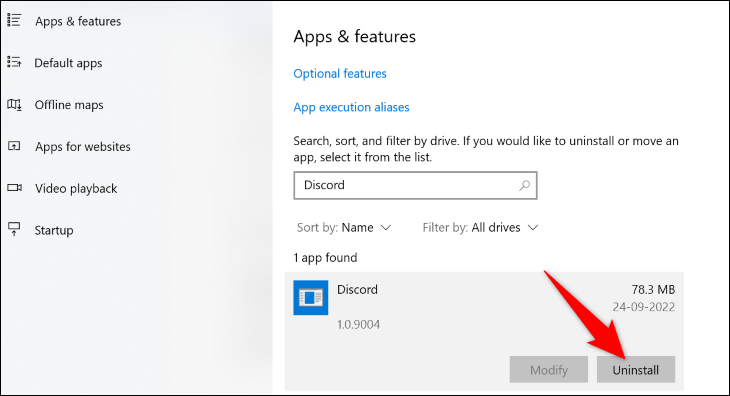Uninstall the Discord app
Viewport: 730px width, 396px height.
point(635,370)
